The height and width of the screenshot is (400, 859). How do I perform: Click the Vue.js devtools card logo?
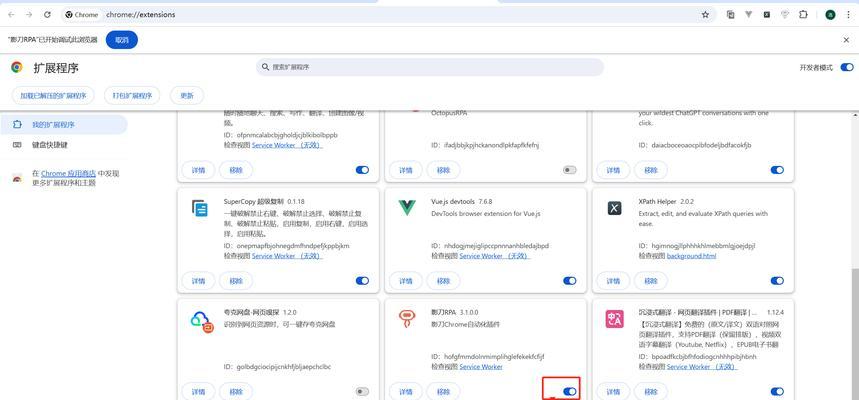[406, 208]
